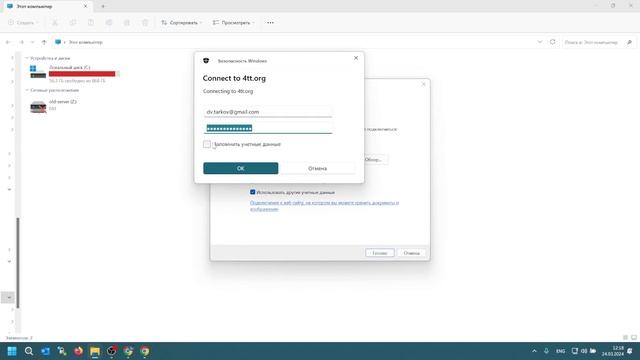Click the Rename icon in Explorer toolbar
The height and width of the screenshot is (360, 640).
tap(109, 23)
